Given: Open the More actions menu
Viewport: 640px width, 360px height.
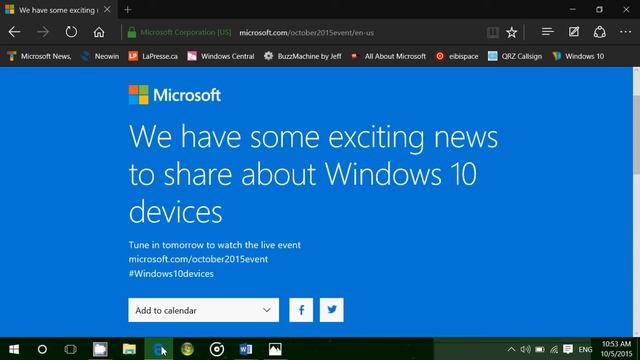Looking at the screenshot, I should coord(625,32).
